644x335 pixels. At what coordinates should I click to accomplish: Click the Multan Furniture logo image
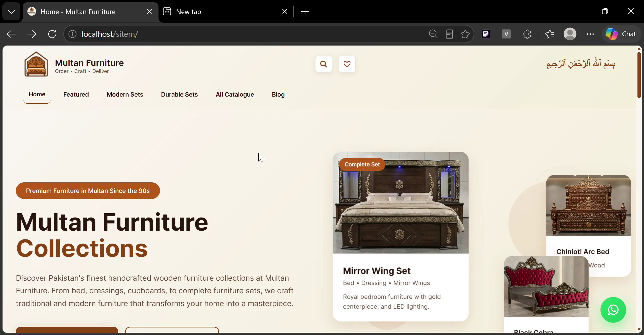[x=36, y=64]
